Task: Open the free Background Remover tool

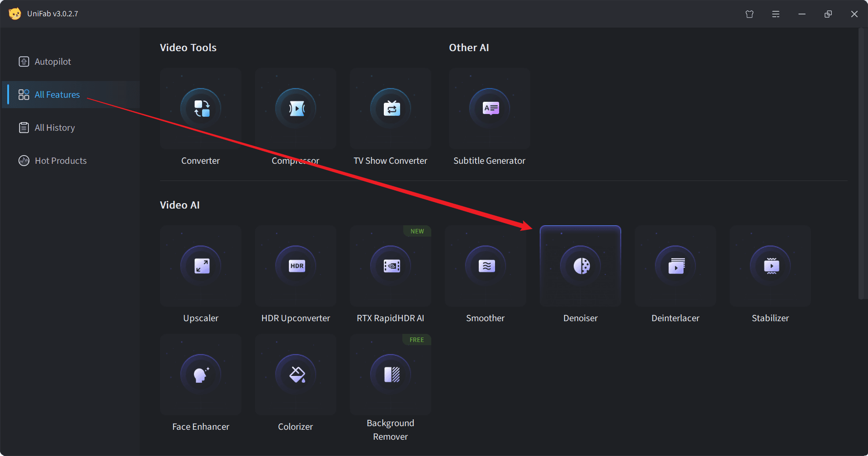Action: pos(390,375)
